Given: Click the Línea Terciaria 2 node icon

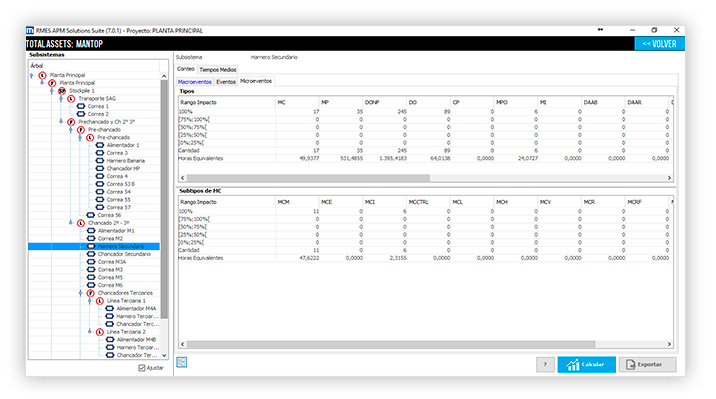Looking at the screenshot, I should click(x=100, y=332).
